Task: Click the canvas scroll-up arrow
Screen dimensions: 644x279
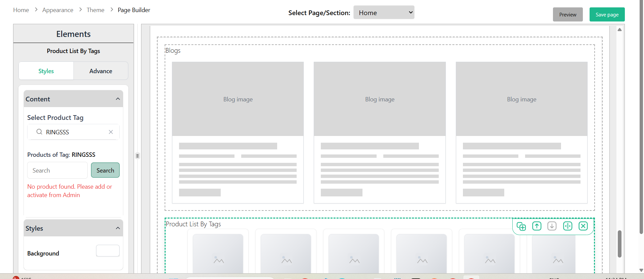Action: [619, 30]
